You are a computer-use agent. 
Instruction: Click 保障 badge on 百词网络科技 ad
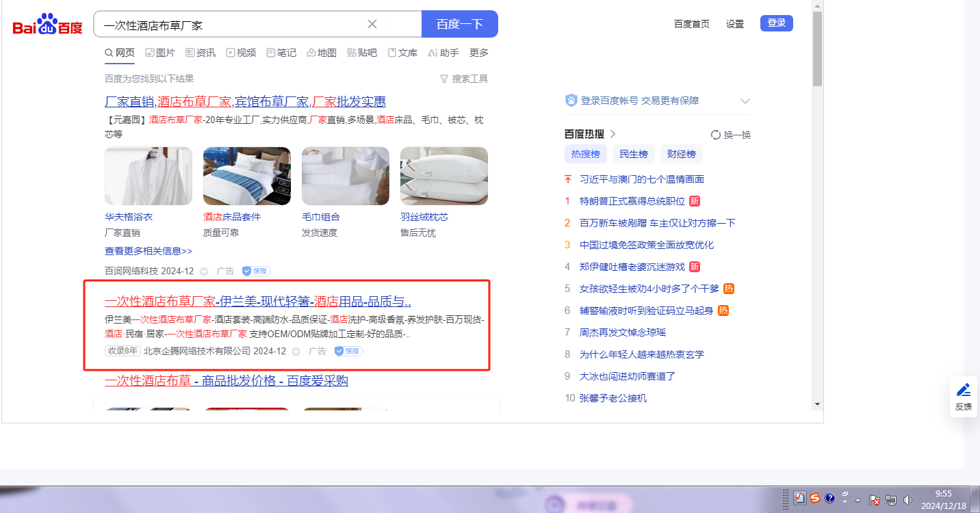tap(257, 271)
